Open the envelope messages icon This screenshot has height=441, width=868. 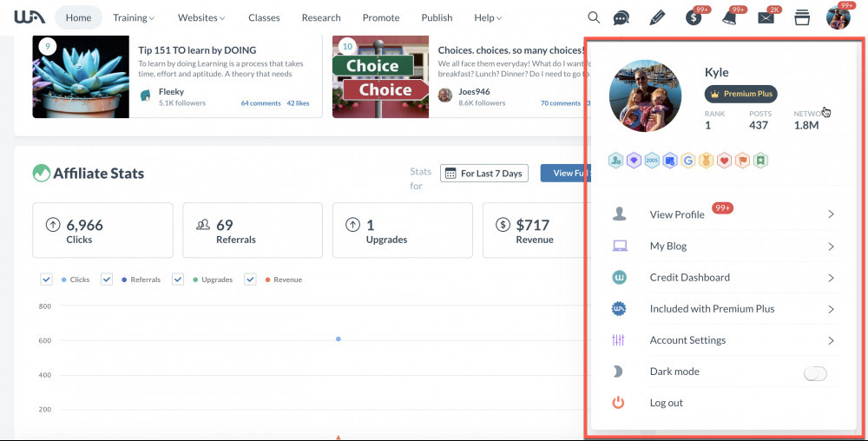[x=766, y=18]
